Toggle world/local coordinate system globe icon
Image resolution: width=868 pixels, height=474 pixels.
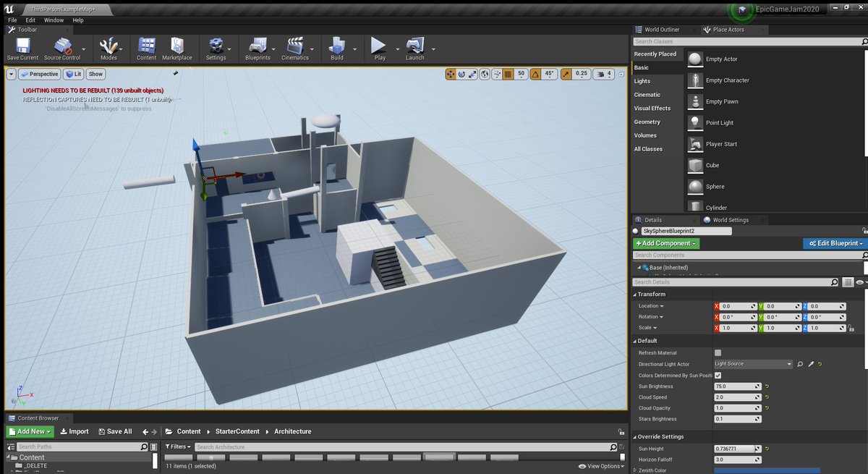485,74
